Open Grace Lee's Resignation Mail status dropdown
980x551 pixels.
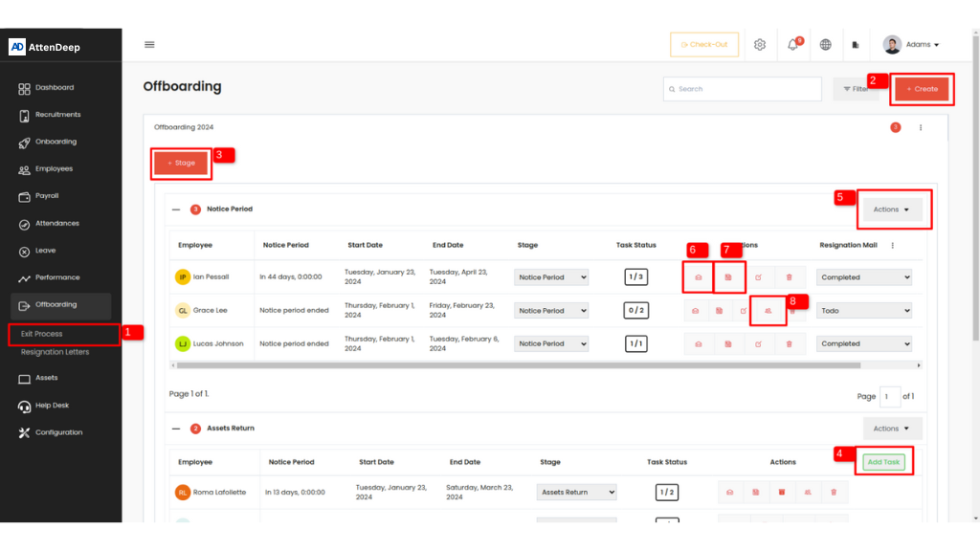pyautogui.click(x=863, y=311)
